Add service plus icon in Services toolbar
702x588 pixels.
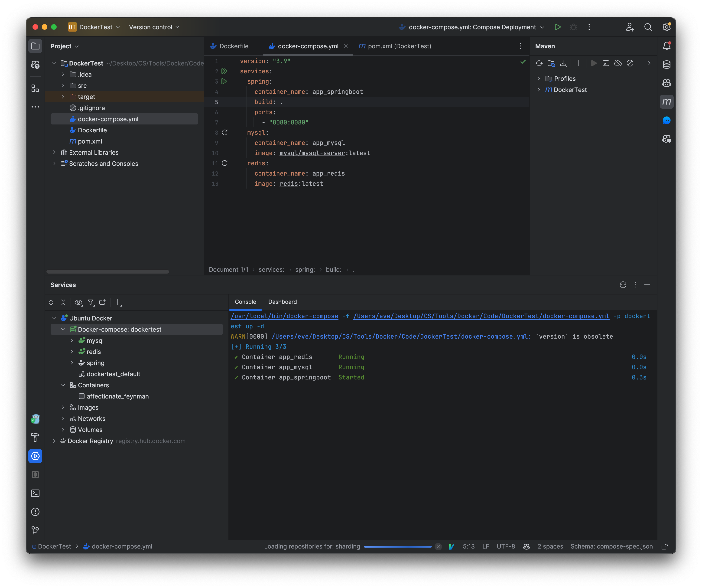[x=118, y=302]
